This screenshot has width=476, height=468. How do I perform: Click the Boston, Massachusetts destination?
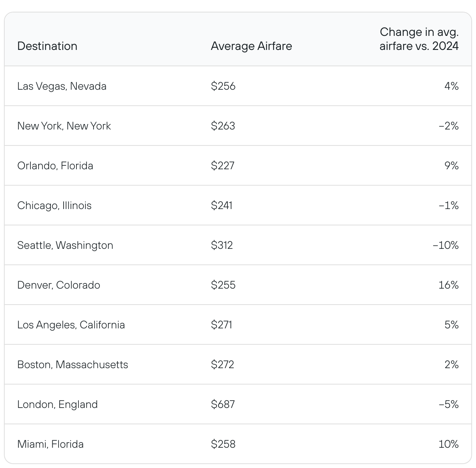[x=73, y=365]
